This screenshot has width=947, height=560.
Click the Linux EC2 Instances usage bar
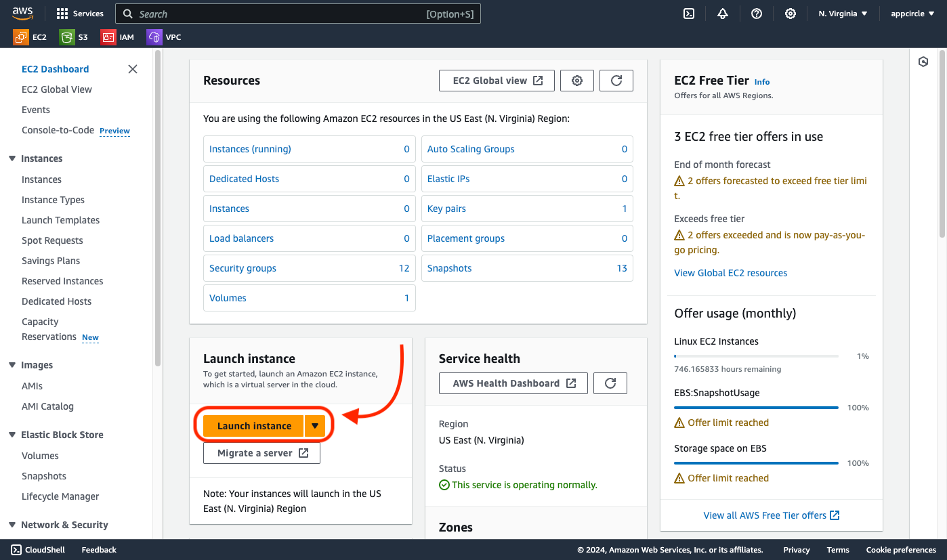(757, 356)
